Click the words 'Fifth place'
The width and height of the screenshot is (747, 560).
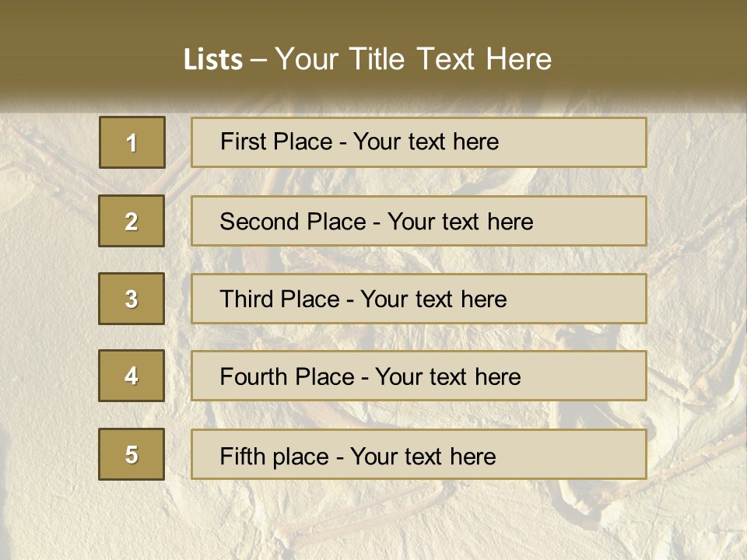pos(275,457)
